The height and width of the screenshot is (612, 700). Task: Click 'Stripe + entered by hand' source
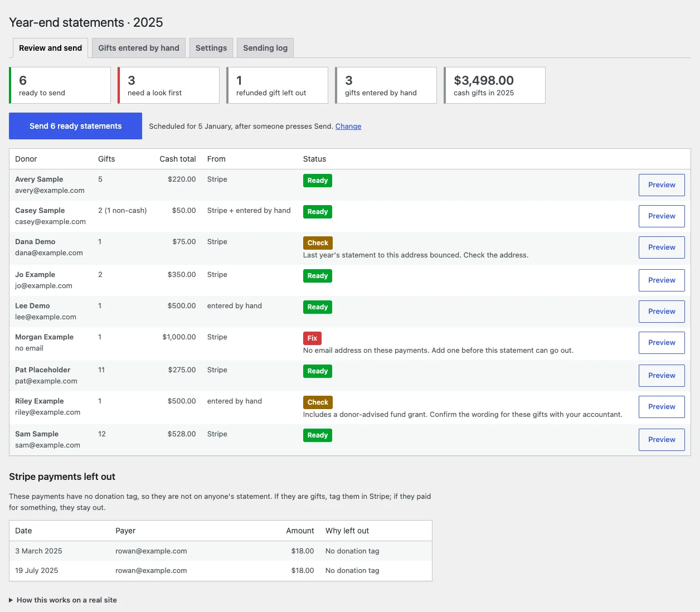(x=249, y=211)
